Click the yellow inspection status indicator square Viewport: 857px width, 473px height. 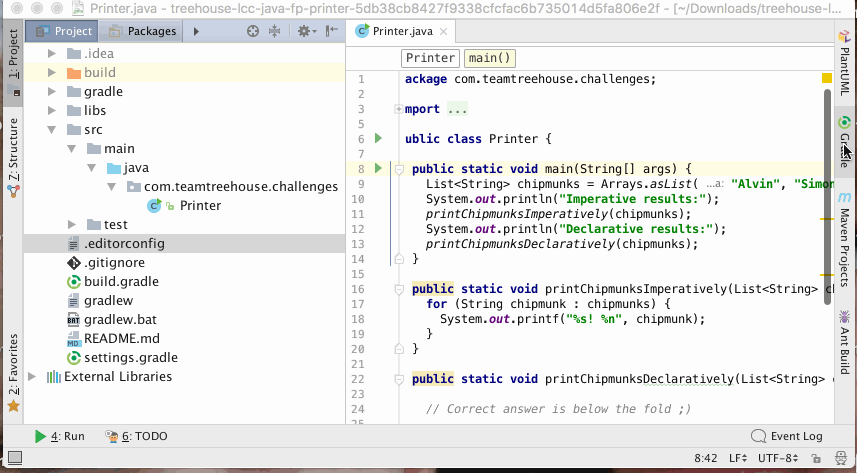(827, 77)
